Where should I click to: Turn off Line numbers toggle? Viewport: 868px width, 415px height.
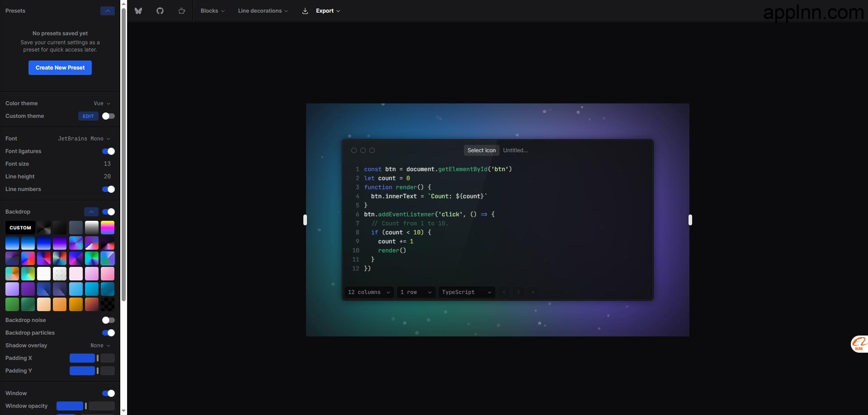point(108,189)
